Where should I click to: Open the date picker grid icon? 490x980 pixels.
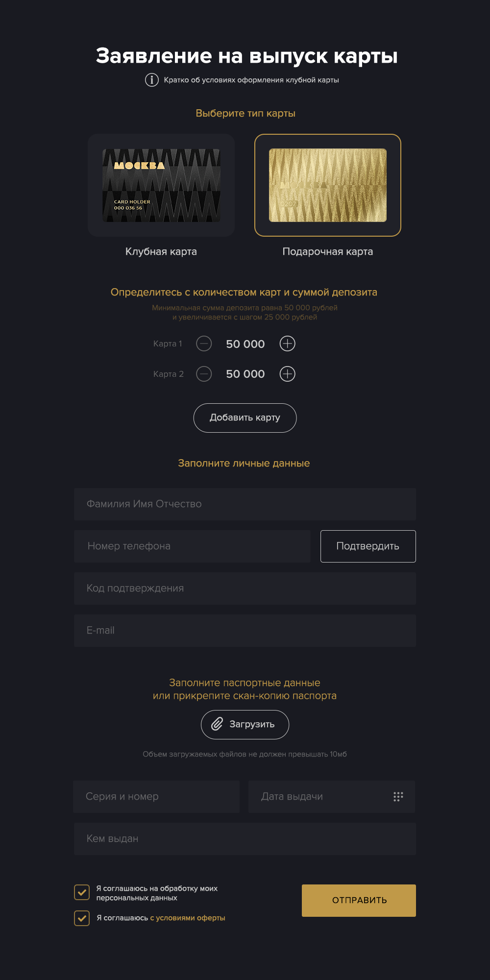[398, 796]
